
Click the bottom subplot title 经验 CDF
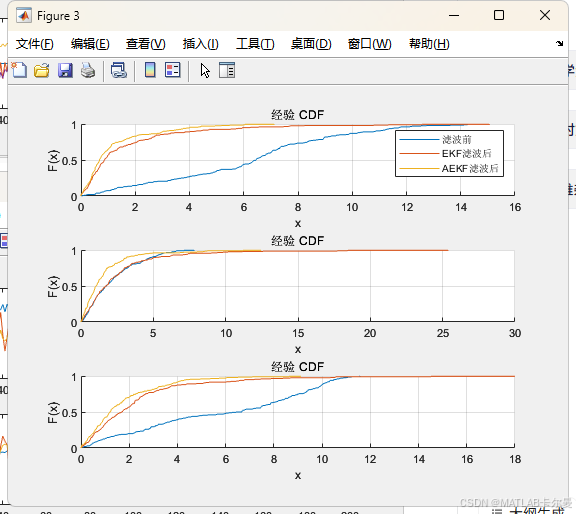[298, 367]
